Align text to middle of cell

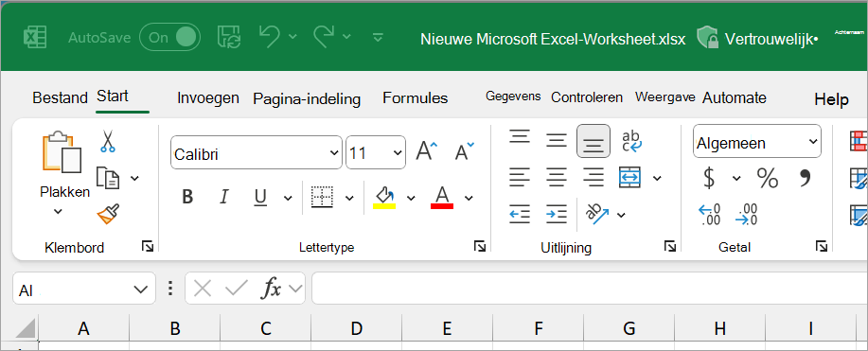click(x=557, y=140)
